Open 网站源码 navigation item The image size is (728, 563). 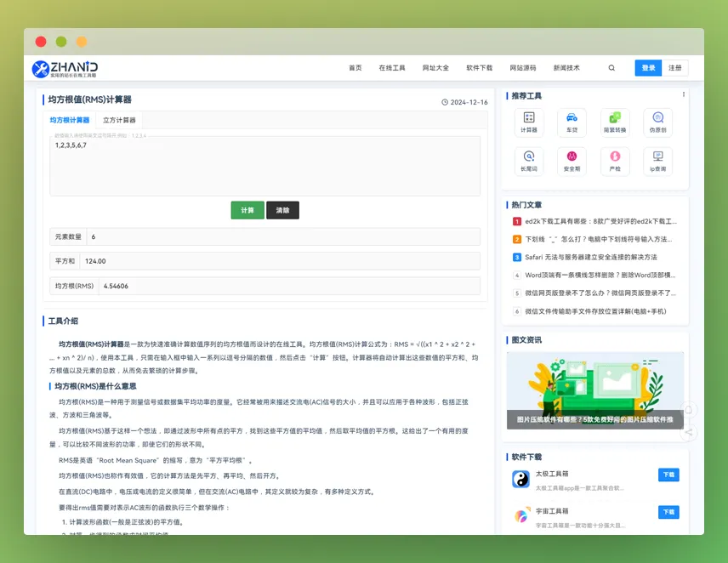523,68
